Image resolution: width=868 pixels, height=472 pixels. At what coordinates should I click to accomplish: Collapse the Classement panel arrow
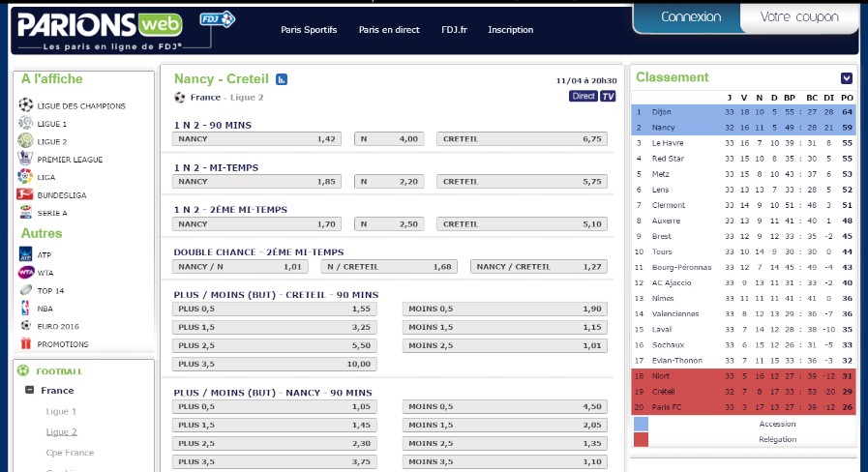click(847, 78)
